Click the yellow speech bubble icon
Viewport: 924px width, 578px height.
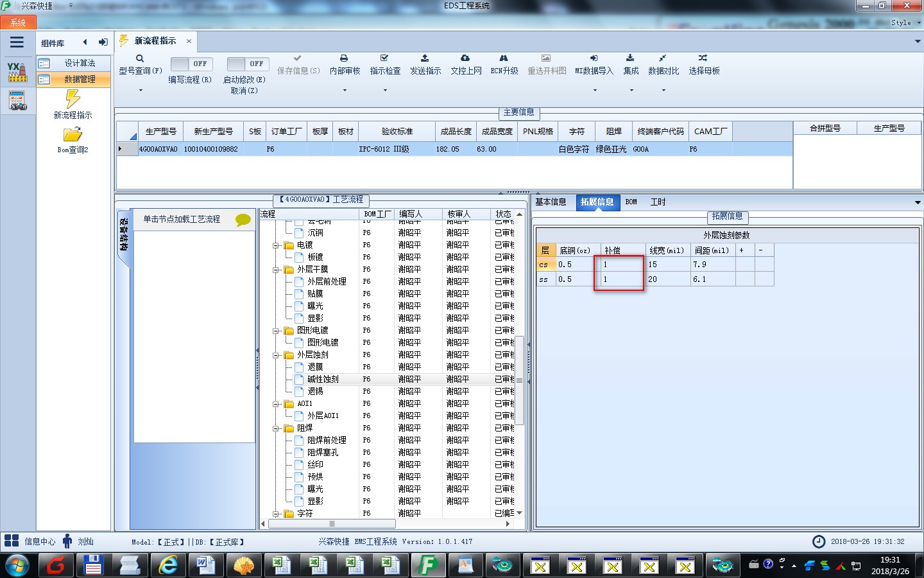click(243, 220)
